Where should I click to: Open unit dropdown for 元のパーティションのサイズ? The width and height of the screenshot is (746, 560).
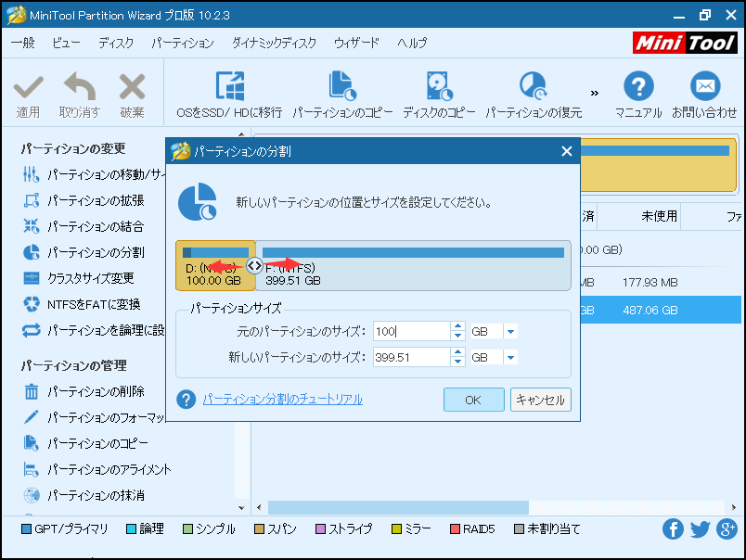[511, 332]
